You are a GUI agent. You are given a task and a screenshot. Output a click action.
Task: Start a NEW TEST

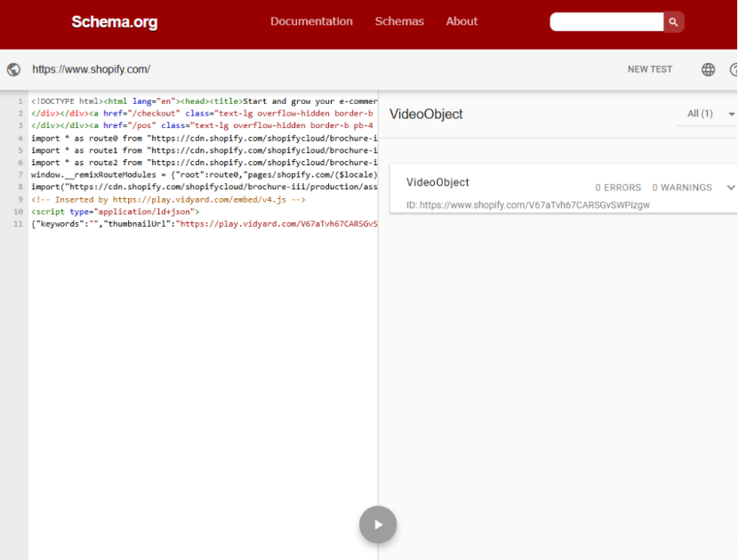pyautogui.click(x=649, y=69)
